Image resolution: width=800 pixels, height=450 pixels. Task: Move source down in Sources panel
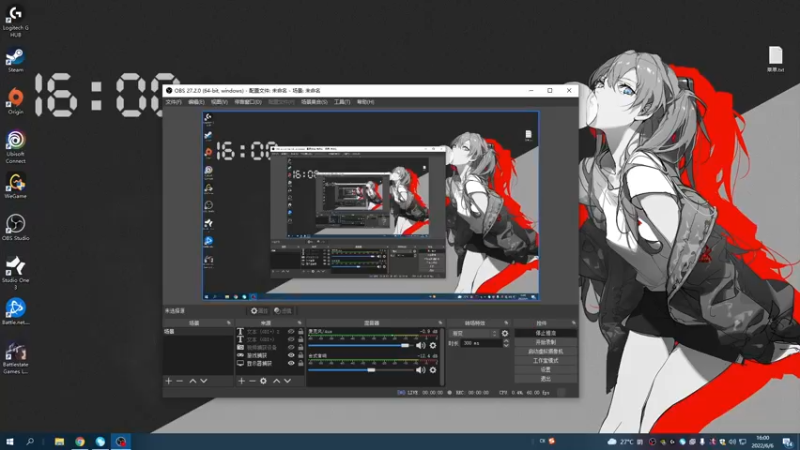click(x=288, y=381)
